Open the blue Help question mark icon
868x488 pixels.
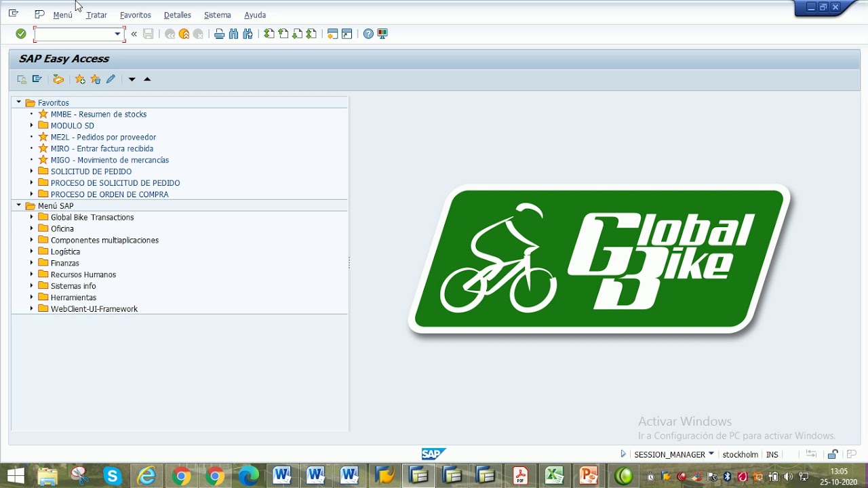(x=368, y=34)
